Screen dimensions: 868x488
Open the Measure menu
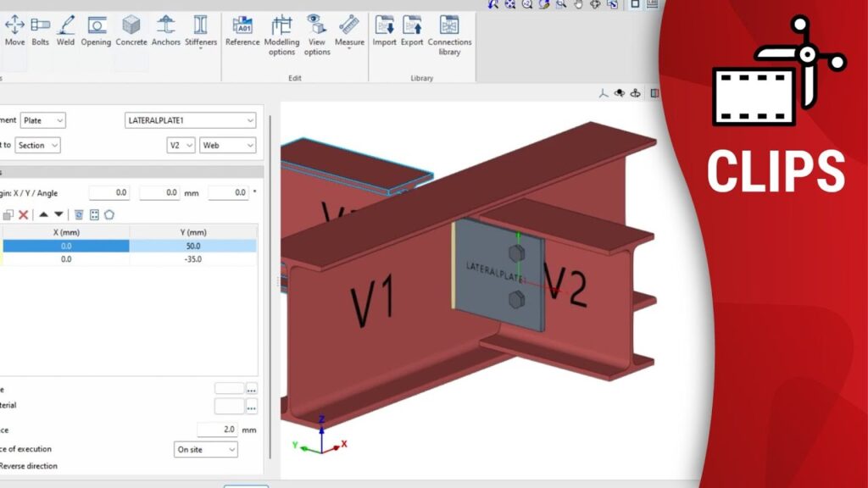point(349,35)
